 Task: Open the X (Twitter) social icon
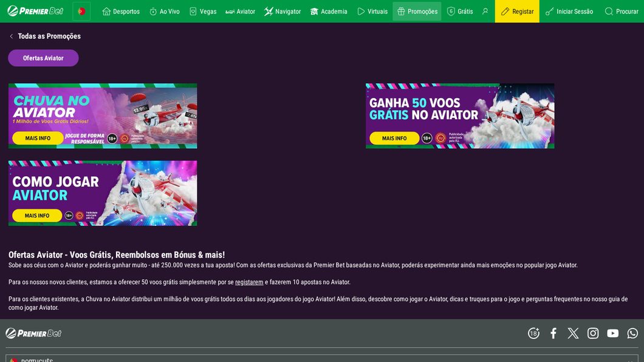(573, 333)
